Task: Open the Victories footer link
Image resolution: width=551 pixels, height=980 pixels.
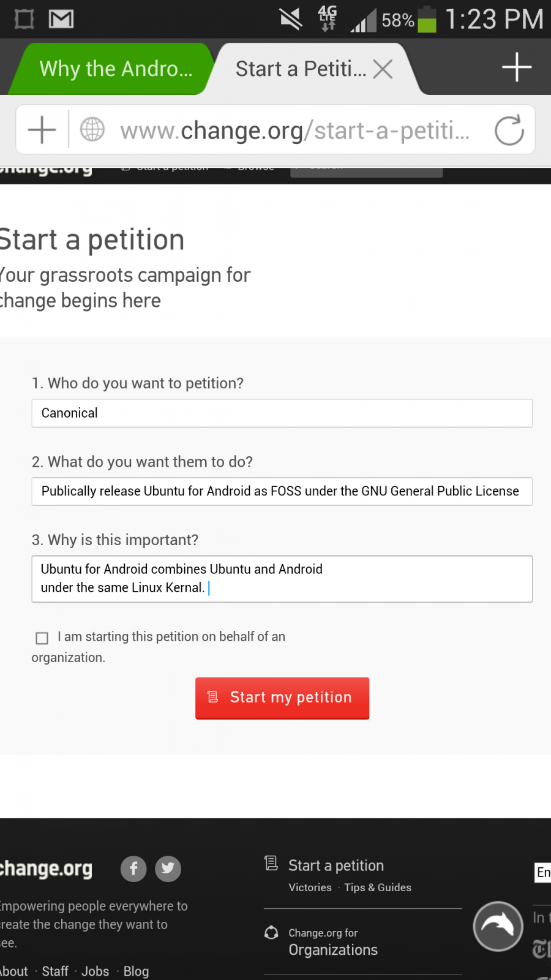Action: point(310,888)
